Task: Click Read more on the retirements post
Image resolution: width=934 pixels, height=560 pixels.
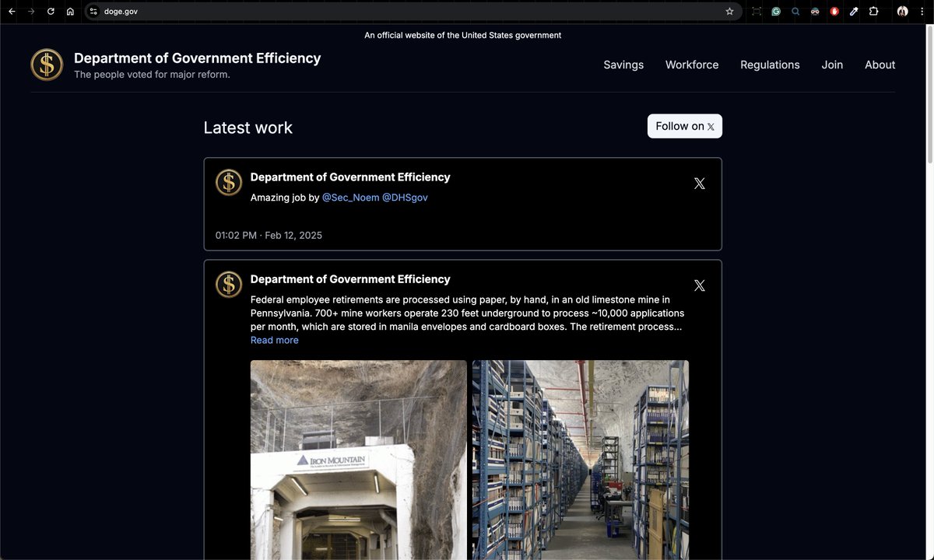Action: [x=274, y=340]
